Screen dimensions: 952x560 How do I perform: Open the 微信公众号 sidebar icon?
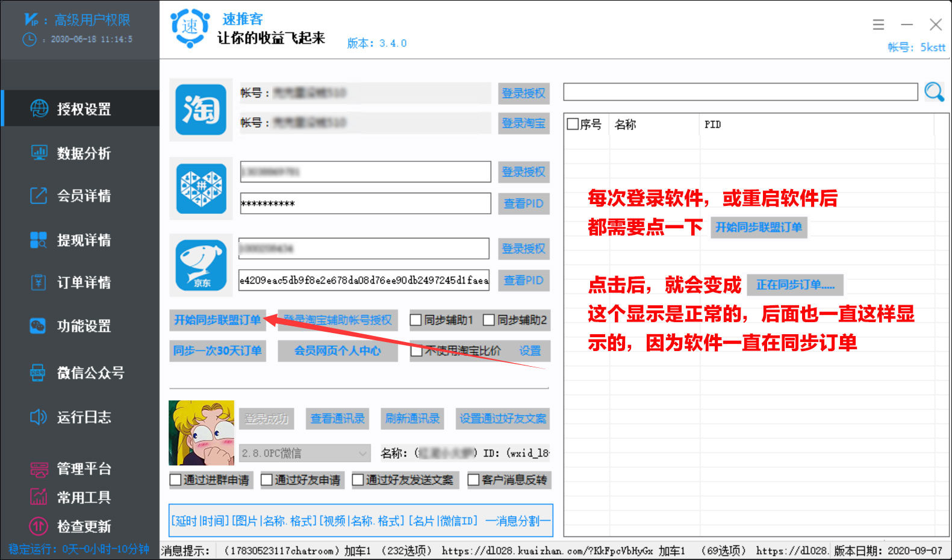38,373
